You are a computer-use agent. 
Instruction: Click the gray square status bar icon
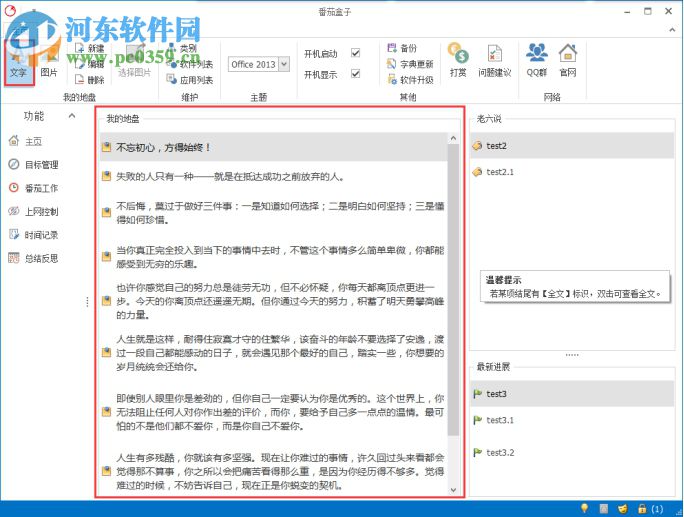603,508
